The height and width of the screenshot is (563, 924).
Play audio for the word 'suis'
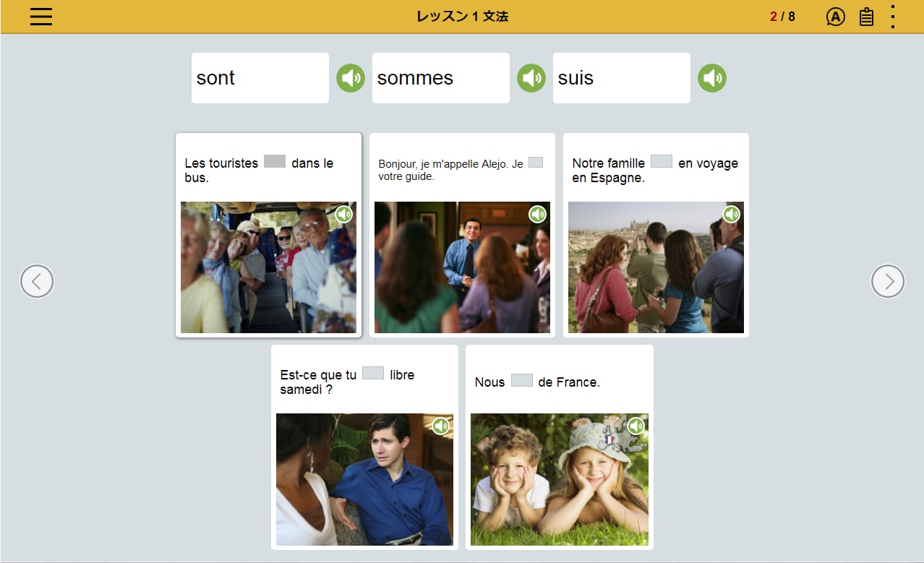(712, 78)
